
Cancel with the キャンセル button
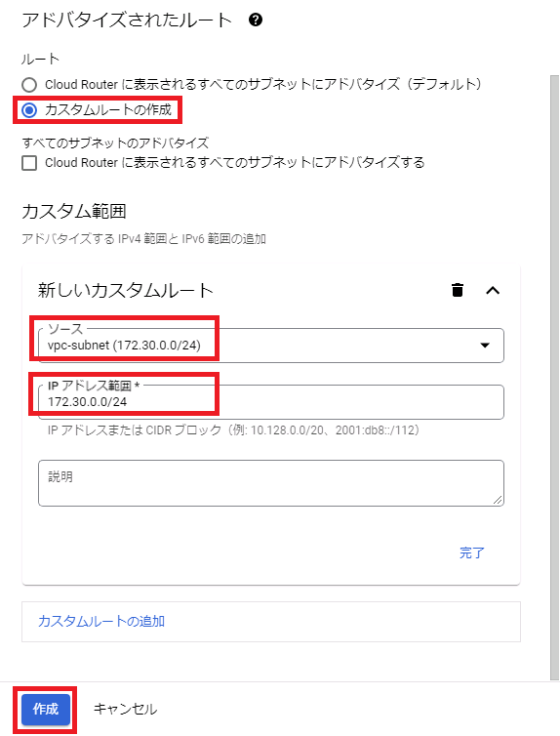125,709
